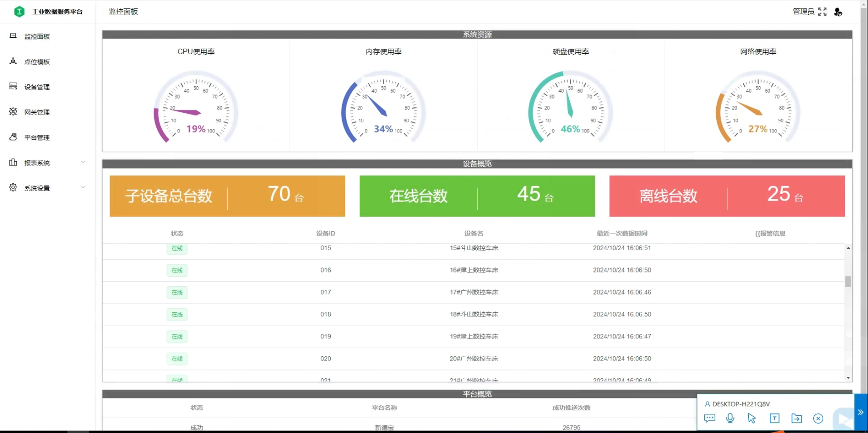Click the 平台名称 column header
Viewport: 868px width, 433px height.
click(x=384, y=407)
